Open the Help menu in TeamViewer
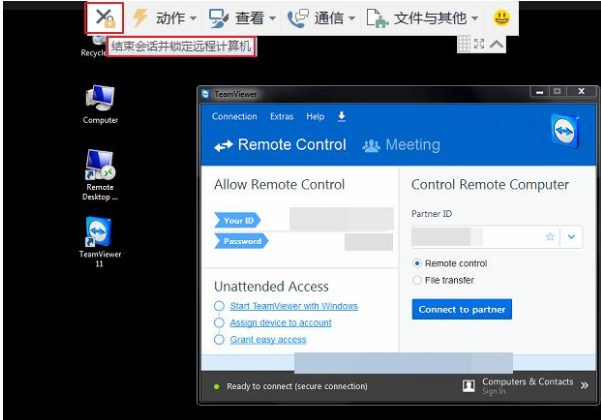Viewport: 601px width, 420px height. (315, 116)
